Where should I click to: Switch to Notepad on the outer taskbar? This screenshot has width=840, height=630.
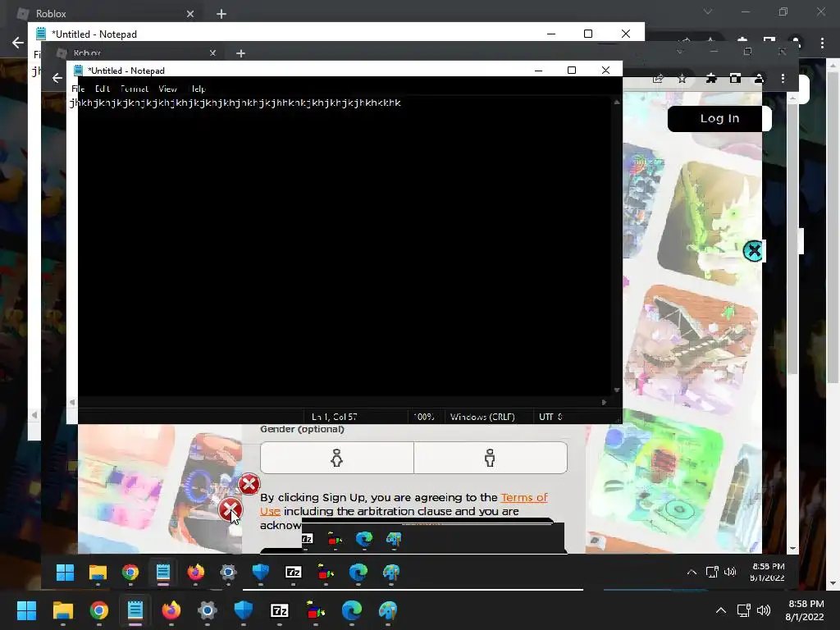135,610
